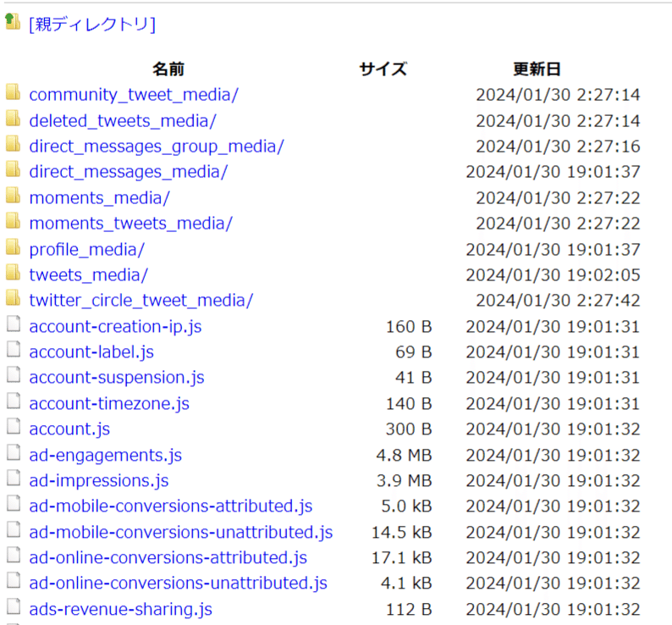Click folder icon beside moments_media/
672x625 pixels.
[x=13, y=195]
